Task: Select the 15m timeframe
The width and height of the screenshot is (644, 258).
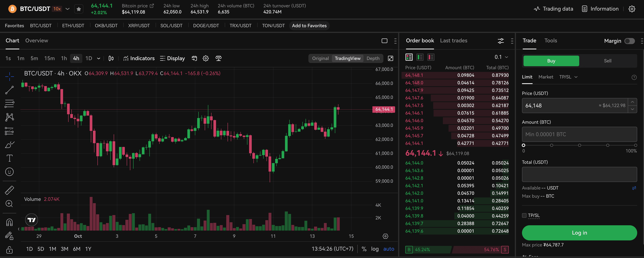Action: click(49, 58)
